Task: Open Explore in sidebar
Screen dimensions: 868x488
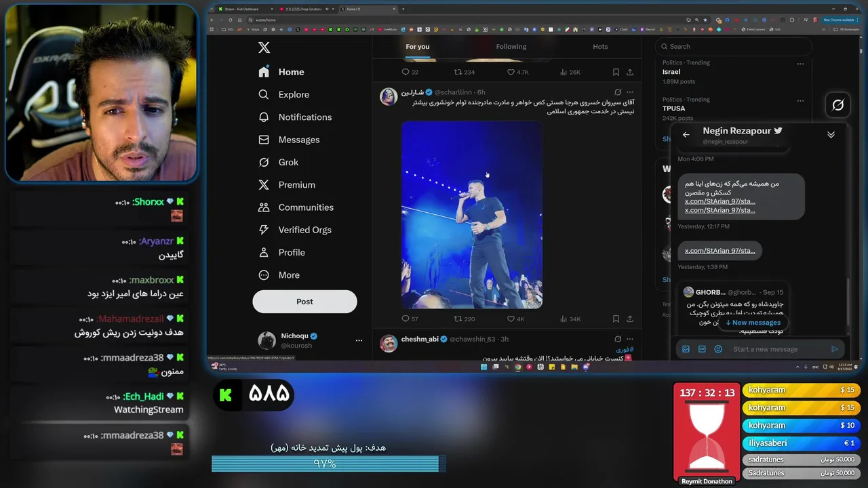Action: pyautogui.click(x=284, y=94)
